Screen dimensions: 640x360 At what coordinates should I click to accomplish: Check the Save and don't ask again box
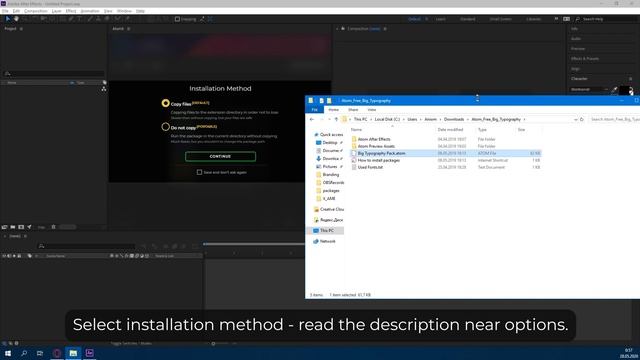199,172
